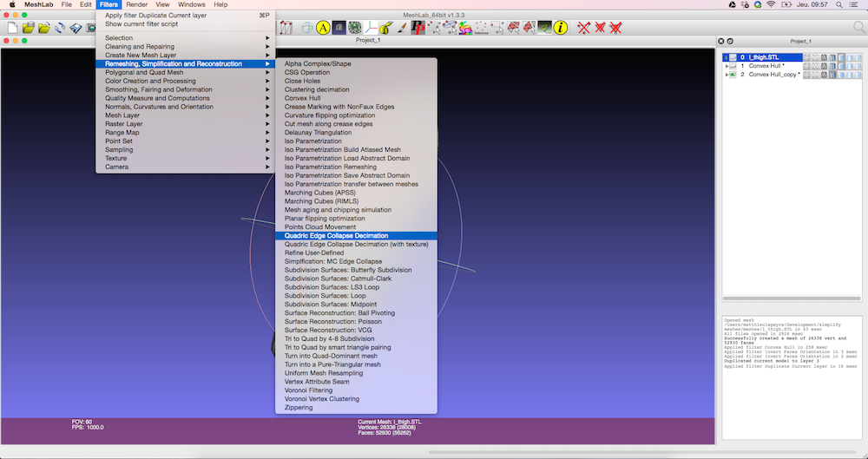Click the Wi-Fi icon in macOS menu bar

pyautogui.click(x=771, y=4)
